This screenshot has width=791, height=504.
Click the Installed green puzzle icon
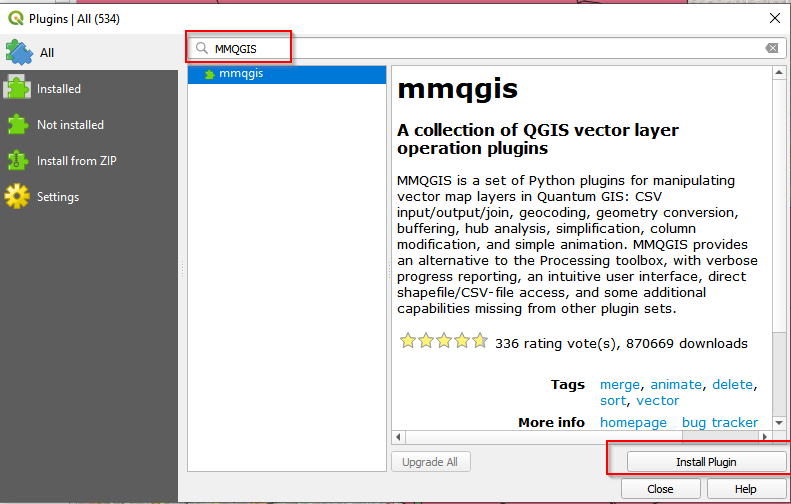(x=18, y=88)
